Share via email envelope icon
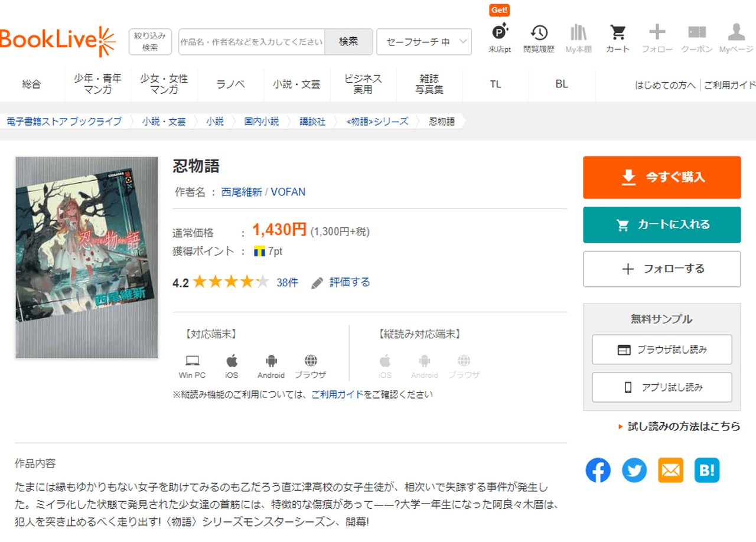 coord(670,471)
